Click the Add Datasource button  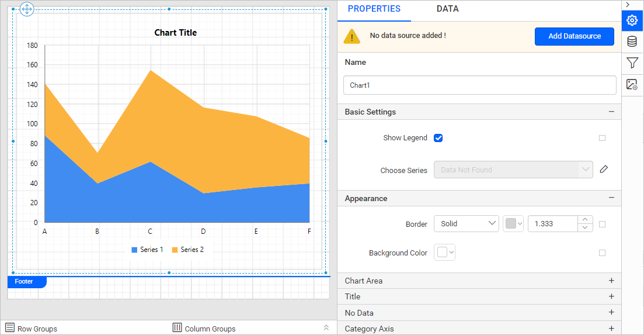(x=574, y=36)
